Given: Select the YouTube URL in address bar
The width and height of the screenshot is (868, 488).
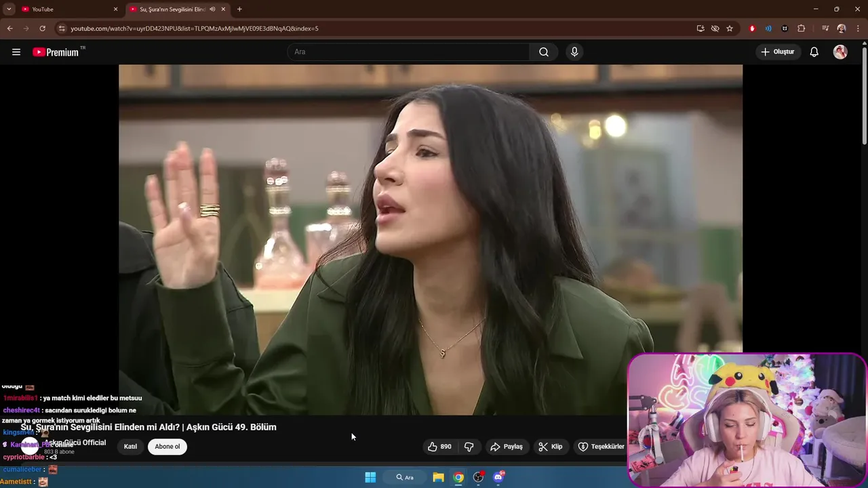Looking at the screenshot, I should tap(195, 28).
